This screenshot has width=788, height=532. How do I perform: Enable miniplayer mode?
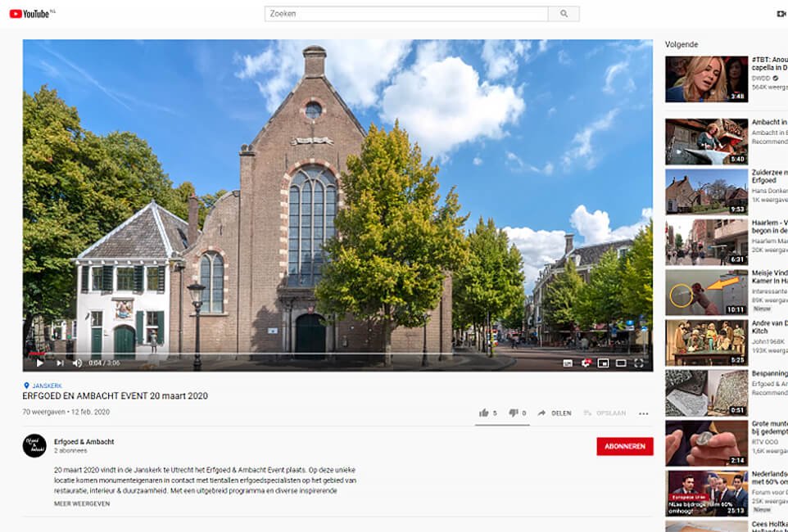603,363
